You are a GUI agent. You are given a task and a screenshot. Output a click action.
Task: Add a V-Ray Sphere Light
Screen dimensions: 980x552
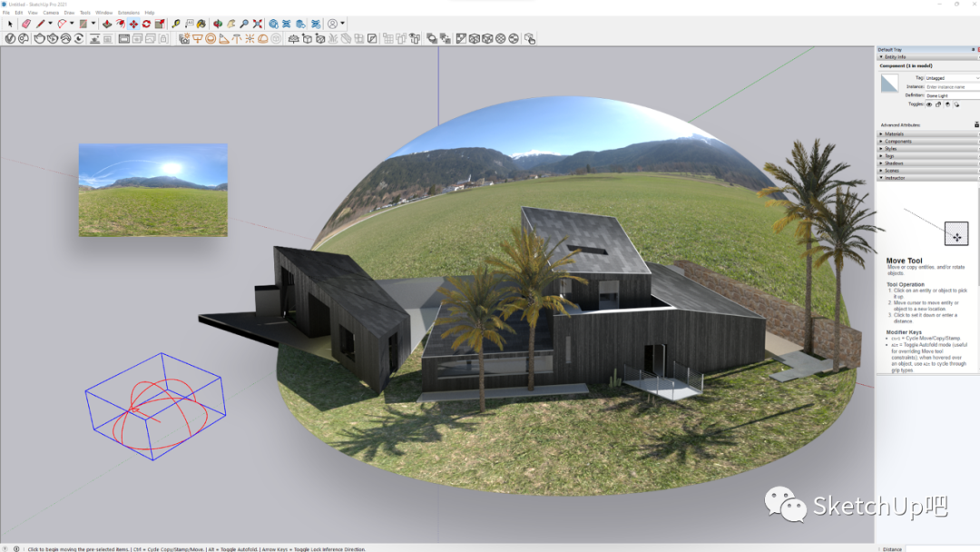click(210, 39)
